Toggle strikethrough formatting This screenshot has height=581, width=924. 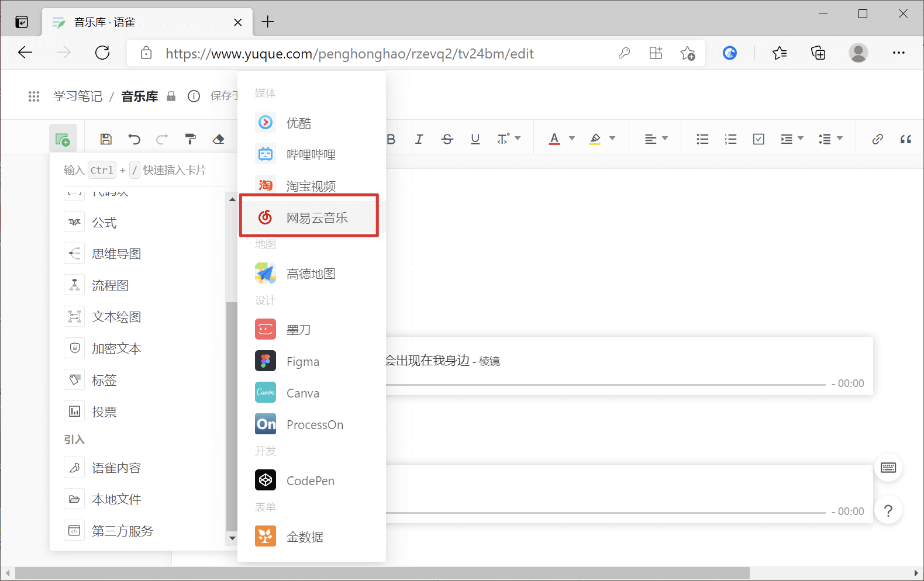pyautogui.click(x=447, y=139)
